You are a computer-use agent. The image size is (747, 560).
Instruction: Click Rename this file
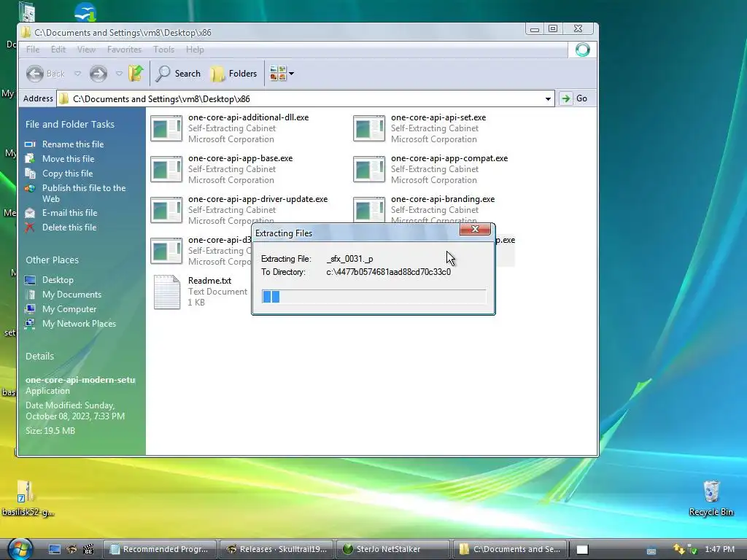tap(73, 144)
